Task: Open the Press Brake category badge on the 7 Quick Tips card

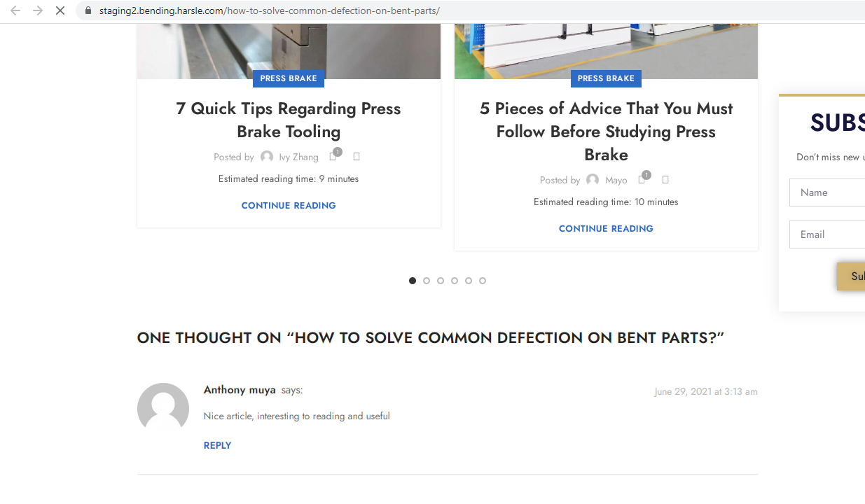Action: point(289,78)
